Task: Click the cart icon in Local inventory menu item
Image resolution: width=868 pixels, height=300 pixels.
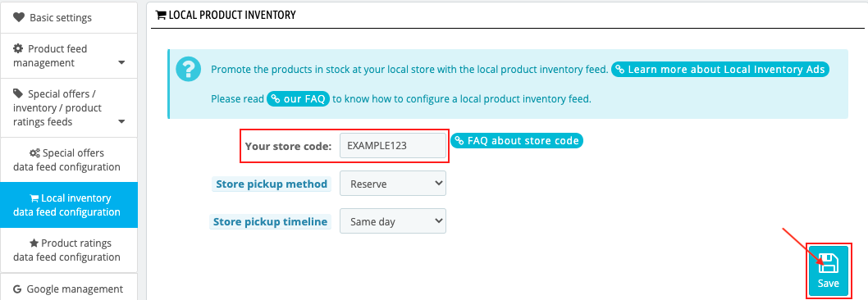Action: pos(34,198)
